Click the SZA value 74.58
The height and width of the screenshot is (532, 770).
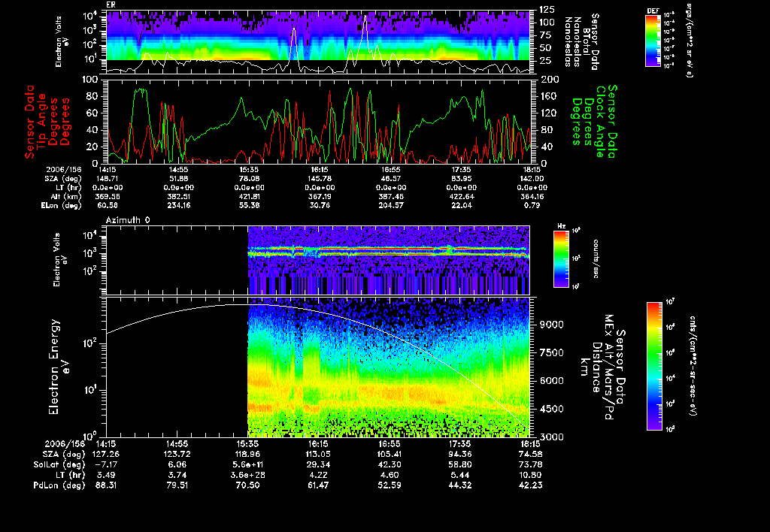530,455
